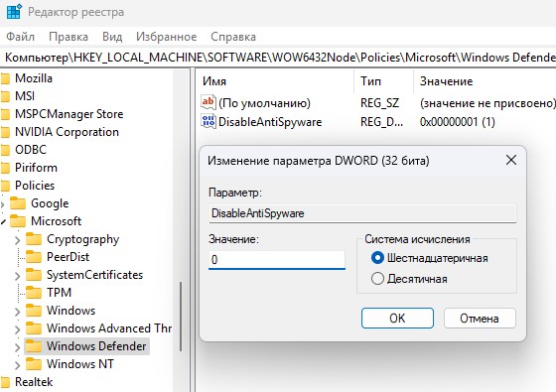
Task: Open the Вид menu
Action: (x=112, y=37)
